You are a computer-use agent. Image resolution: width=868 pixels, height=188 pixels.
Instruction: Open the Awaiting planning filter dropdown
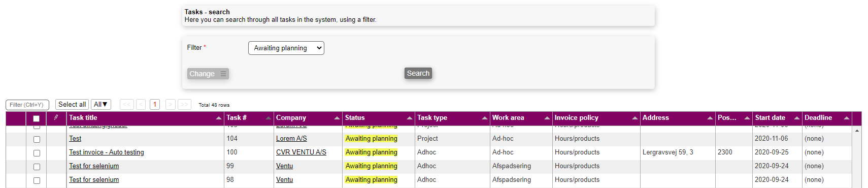click(x=286, y=48)
